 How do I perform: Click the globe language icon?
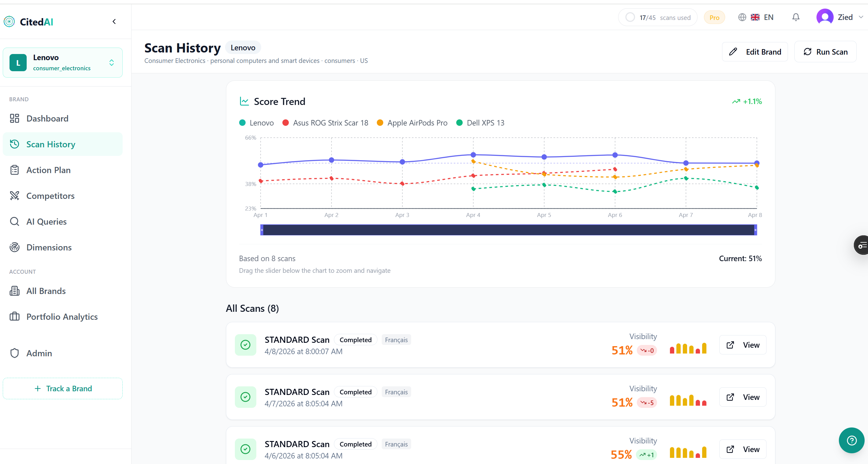742,17
